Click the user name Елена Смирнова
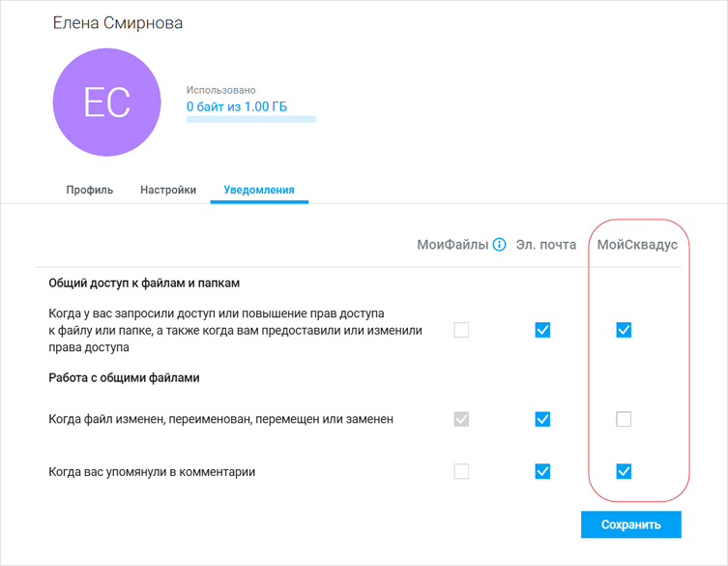The image size is (728, 566). coord(117,23)
